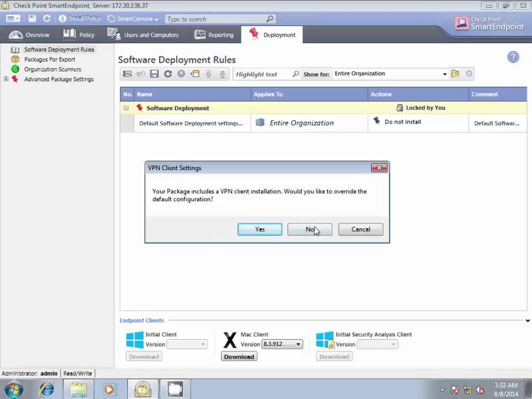Click the save icon in the top toolbar
Image resolution: width=532 pixels, height=399 pixels.
(32, 18)
